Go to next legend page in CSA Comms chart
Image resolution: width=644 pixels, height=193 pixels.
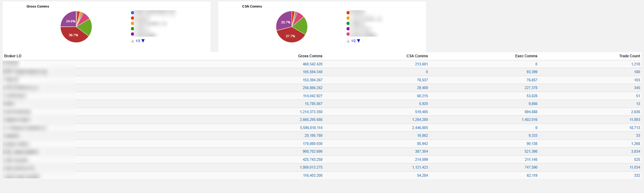pos(359,41)
